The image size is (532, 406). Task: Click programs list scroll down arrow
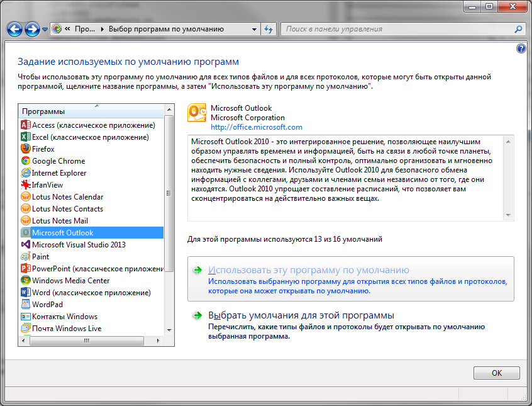coord(169,330)
